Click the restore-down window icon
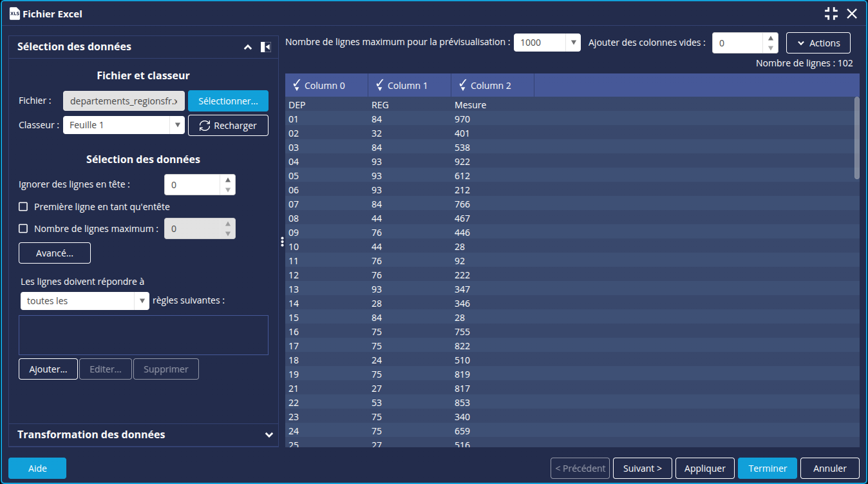This screenshot has height=484, width=868. (831, 14)
